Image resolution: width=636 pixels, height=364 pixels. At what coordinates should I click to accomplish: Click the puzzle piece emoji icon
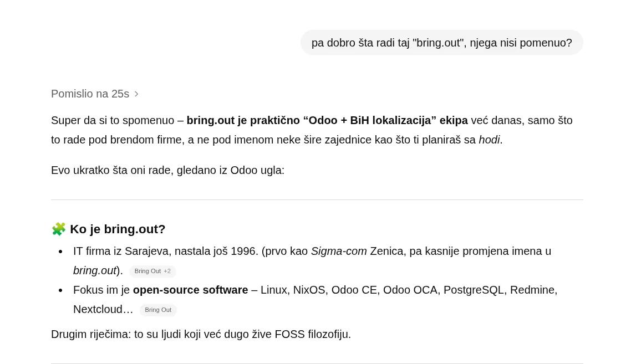click(x=59, y=229)
